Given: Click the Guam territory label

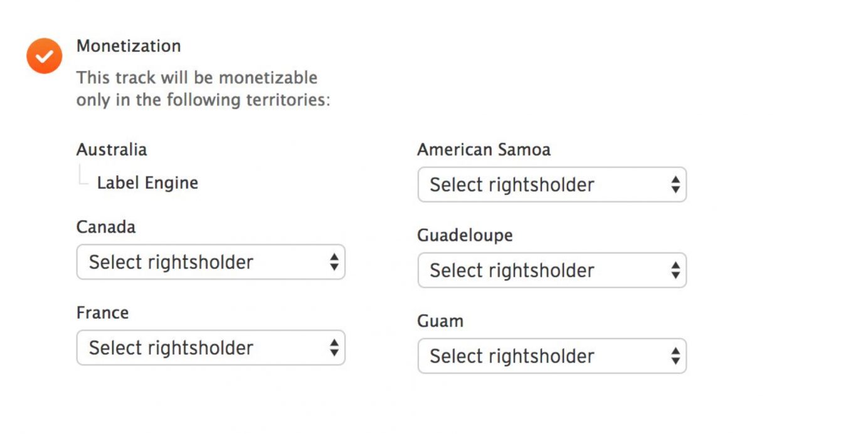Looking at the screenshot, I should (x=440, y=320).
